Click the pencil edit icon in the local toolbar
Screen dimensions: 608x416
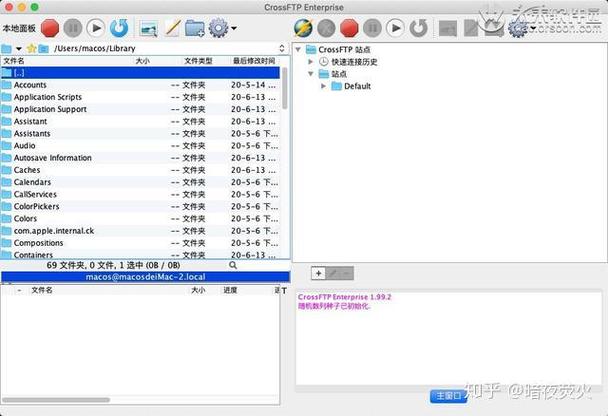pyautogui.click(x=172, y=28)
